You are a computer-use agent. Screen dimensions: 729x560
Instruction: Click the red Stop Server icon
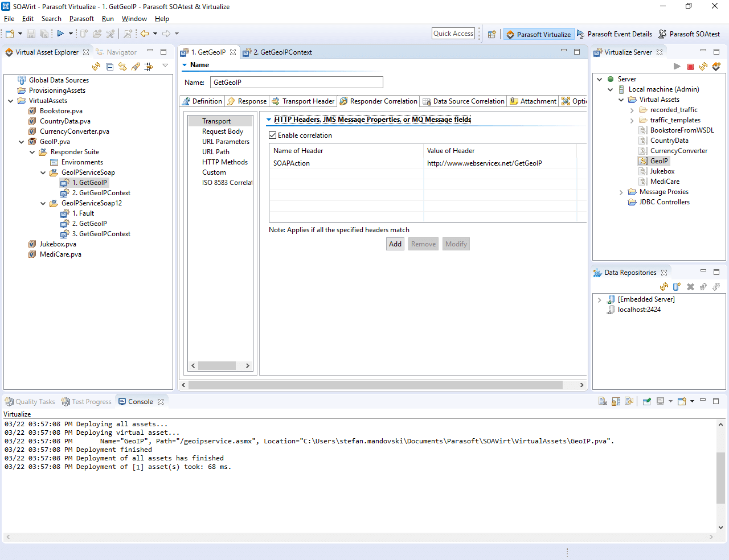[x=690, y=67]
